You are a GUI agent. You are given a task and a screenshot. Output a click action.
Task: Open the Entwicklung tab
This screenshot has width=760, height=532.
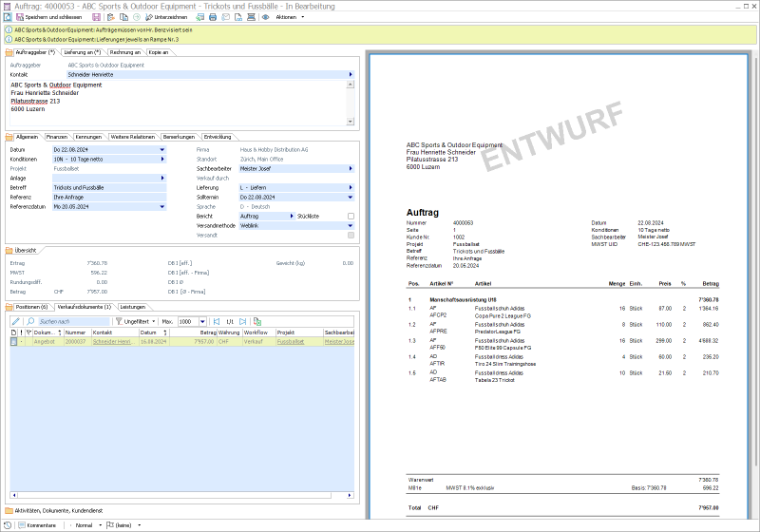click(x=218, y=137)
